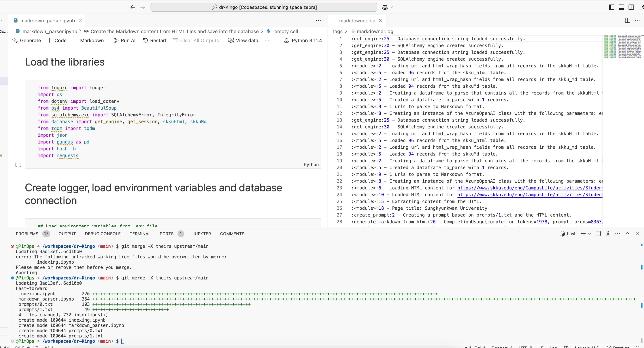Screen dimensions: 644x348
Task: Switch to the PROBLEMS tab
Action: coord(27,234)
